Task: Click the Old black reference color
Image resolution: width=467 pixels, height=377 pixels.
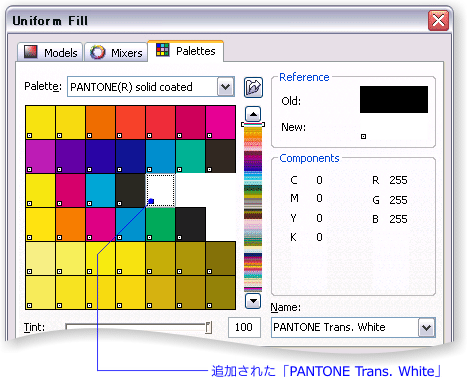Action: (394, 99)
